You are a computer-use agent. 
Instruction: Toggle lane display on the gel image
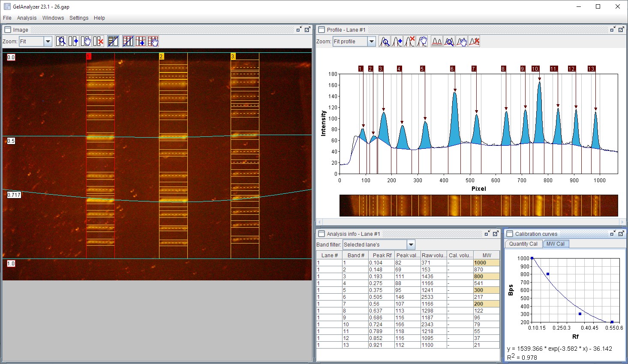[x=113, y=41]
